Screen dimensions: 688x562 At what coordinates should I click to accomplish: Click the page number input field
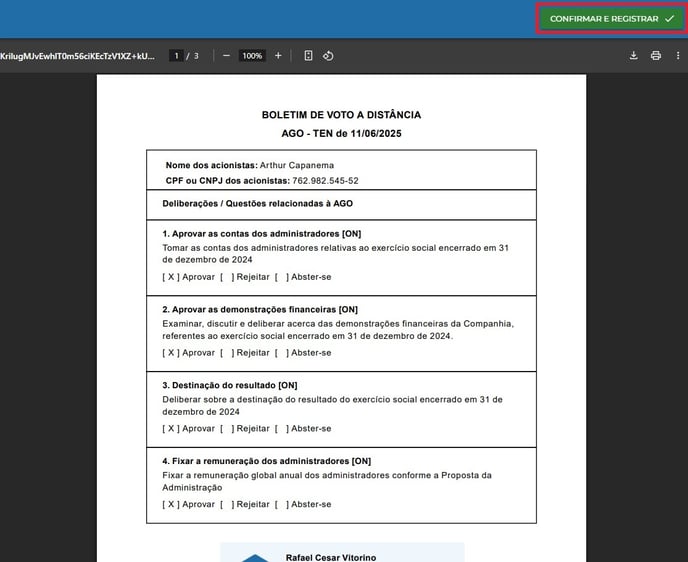coord(176,56)
